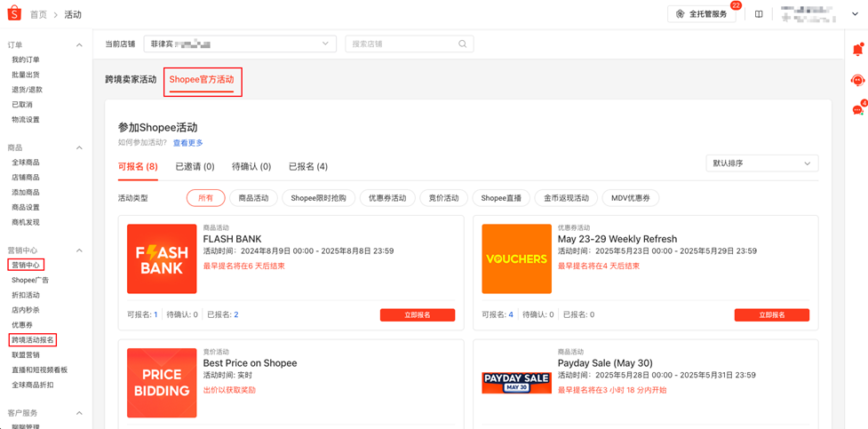Open 直播和短视频看板 in sidebar
The height and width of the screenshot is (429, 868).
(x=39, y=369)
